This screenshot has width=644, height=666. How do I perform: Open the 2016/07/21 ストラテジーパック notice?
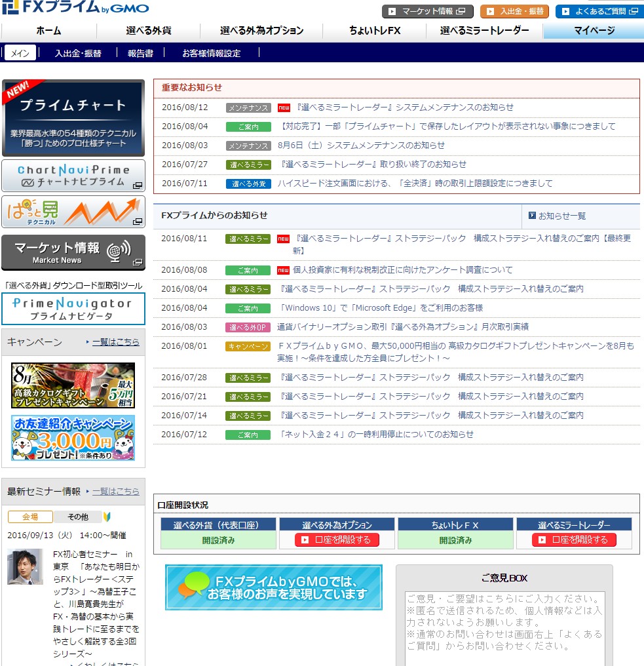[430, 397]
